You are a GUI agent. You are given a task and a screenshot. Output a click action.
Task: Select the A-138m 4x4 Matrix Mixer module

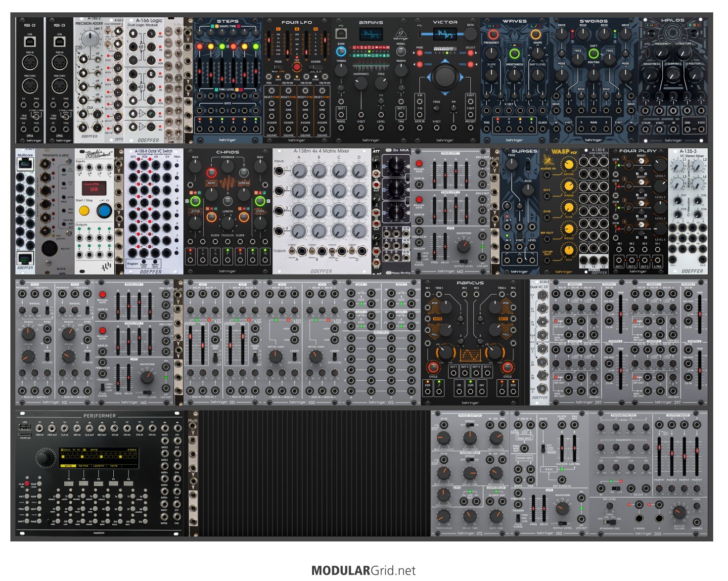coord(321,212)
